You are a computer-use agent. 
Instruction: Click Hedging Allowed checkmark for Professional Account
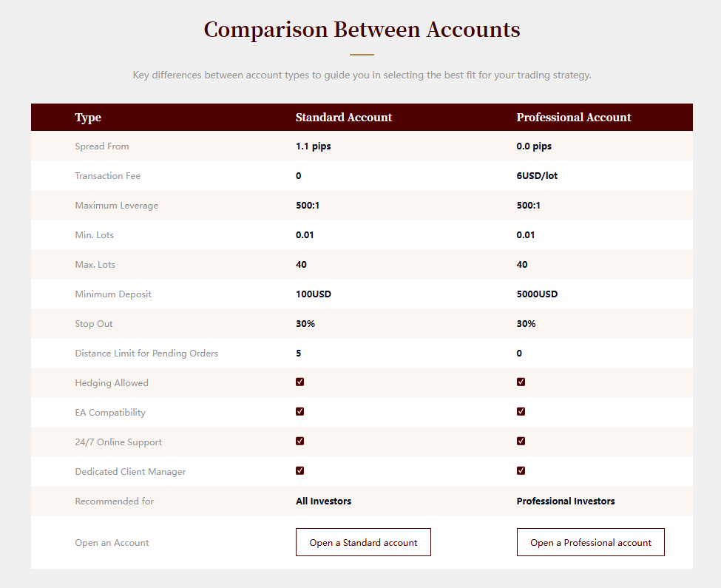click(521, 382)
